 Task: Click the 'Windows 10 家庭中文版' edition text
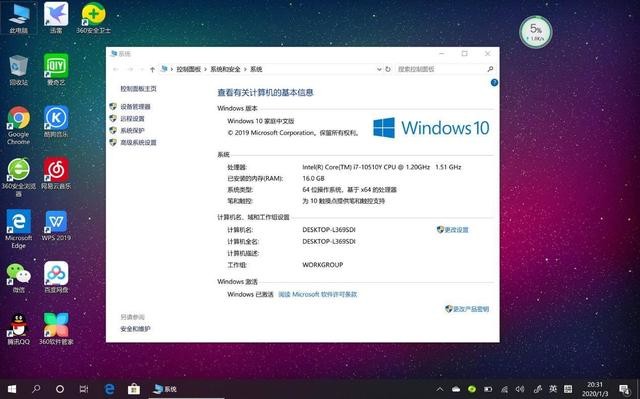coord(261,121)
